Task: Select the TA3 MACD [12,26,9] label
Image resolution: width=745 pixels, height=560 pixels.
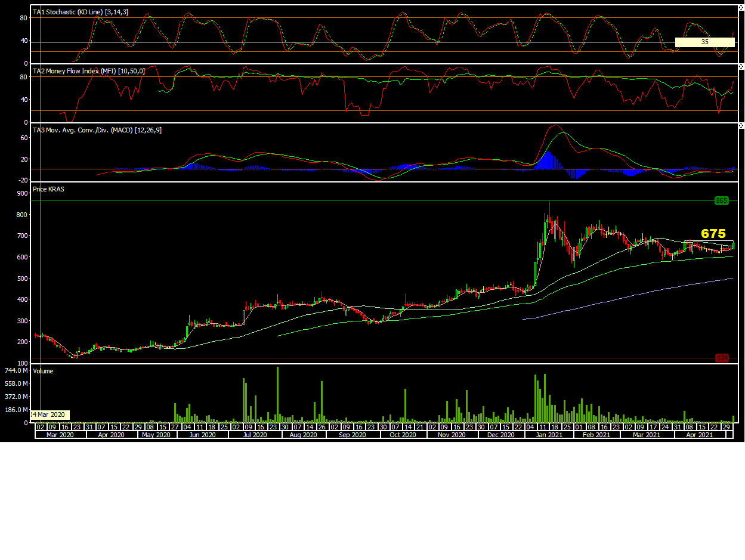Action: (x=97, y=130)
